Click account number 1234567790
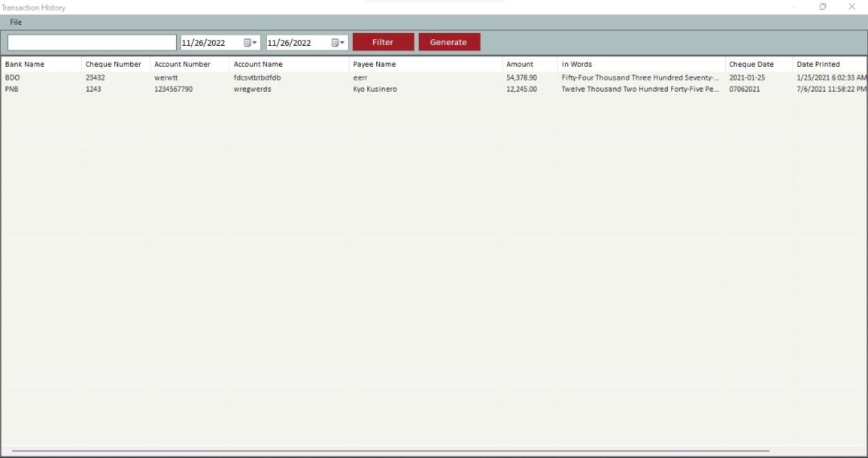 point(174,89)
